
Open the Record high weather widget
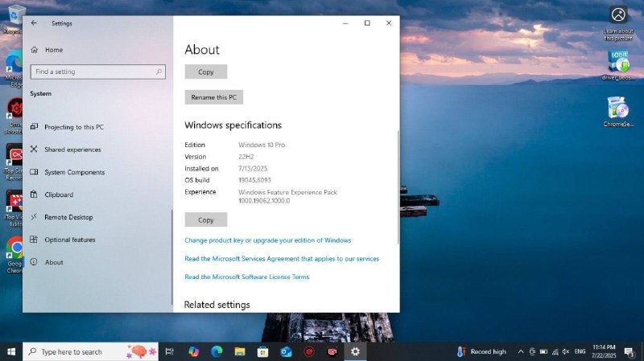(481, 351)
